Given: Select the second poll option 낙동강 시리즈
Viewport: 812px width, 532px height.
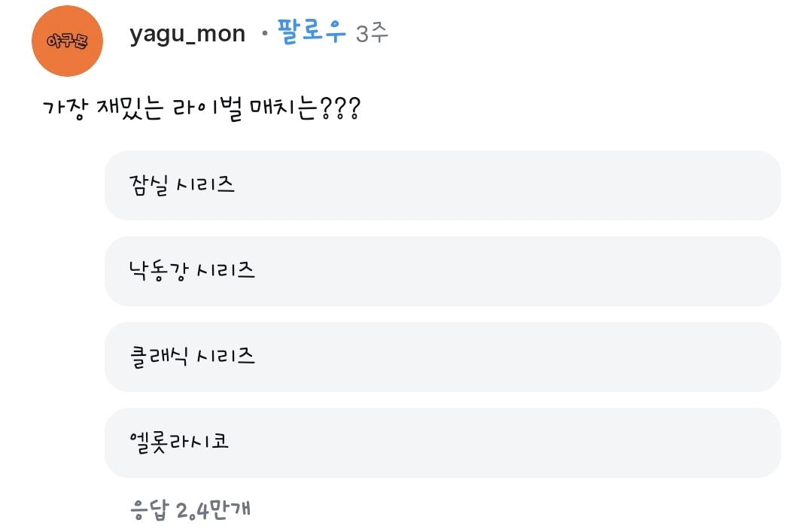Looking at the screenshot, I should coord(442,271).
